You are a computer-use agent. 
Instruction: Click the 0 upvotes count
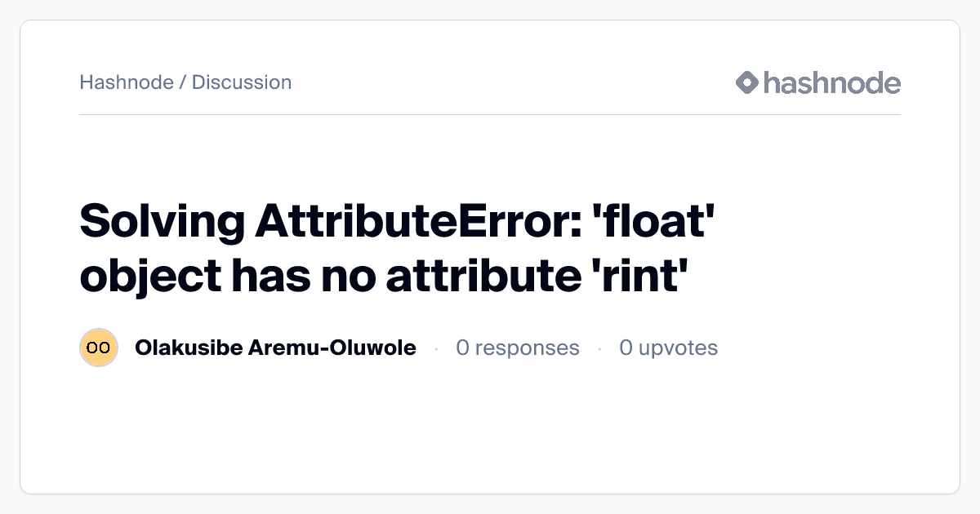click(x=668, y=348)
